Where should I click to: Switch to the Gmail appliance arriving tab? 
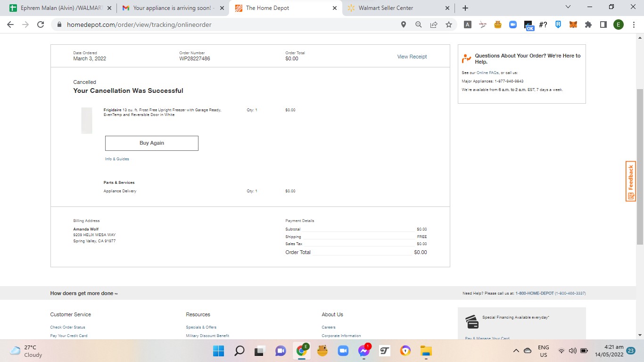[x=173, y=8]
